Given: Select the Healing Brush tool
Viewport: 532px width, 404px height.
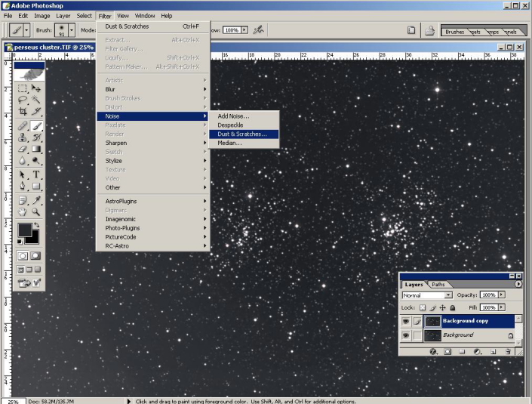Looking at the screenshot, I should click(23, 126).
